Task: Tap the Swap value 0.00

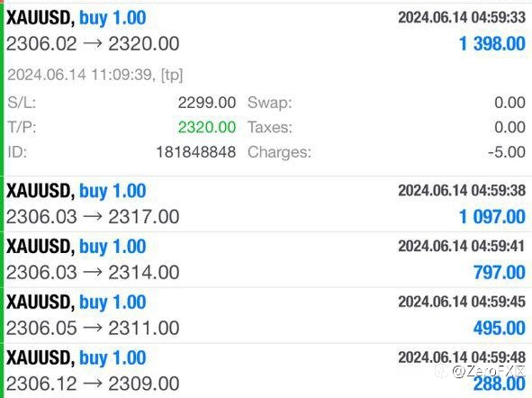Action: coord(510,103)
